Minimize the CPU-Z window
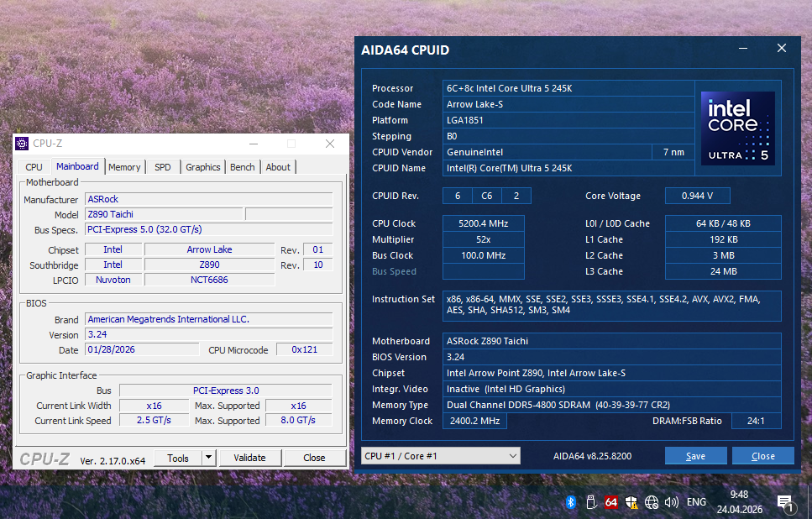This screenshot has height=519, width=812. click(x=254, y=144)
